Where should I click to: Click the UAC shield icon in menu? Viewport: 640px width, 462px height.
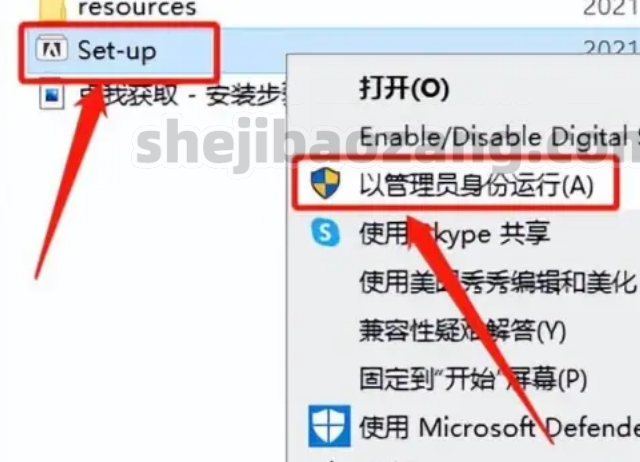[x=325, y=183]
